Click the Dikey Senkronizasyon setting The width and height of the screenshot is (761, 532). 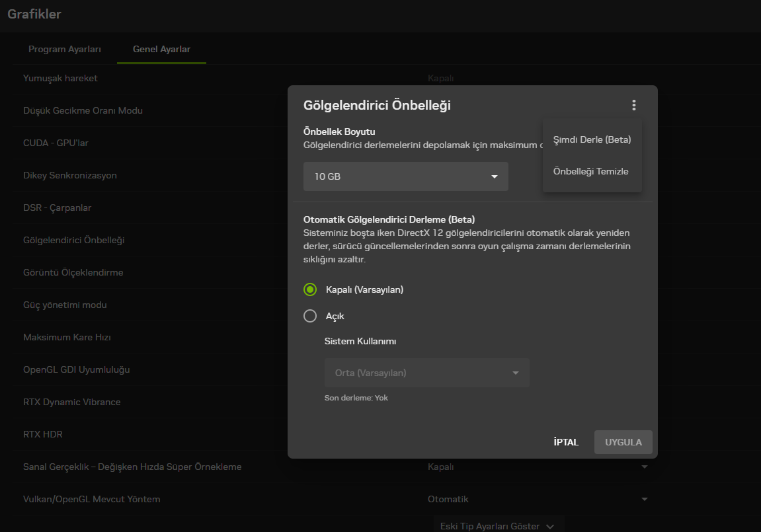point(70,176)
